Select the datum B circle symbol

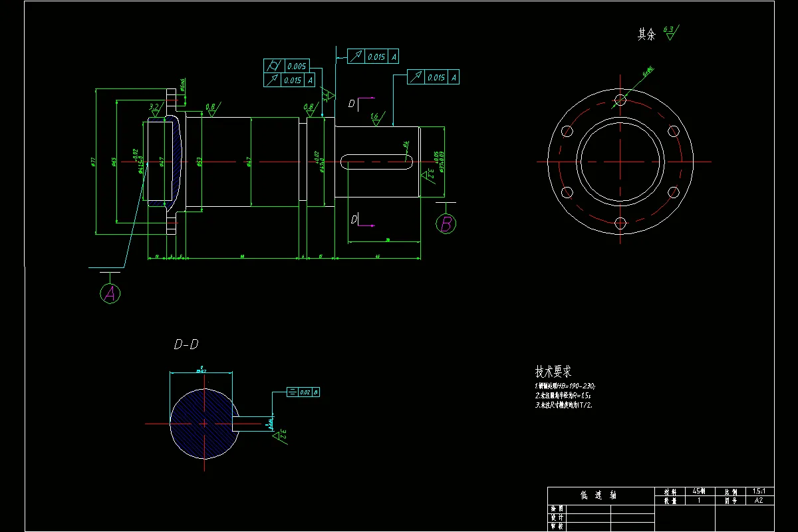click(446, 224)
